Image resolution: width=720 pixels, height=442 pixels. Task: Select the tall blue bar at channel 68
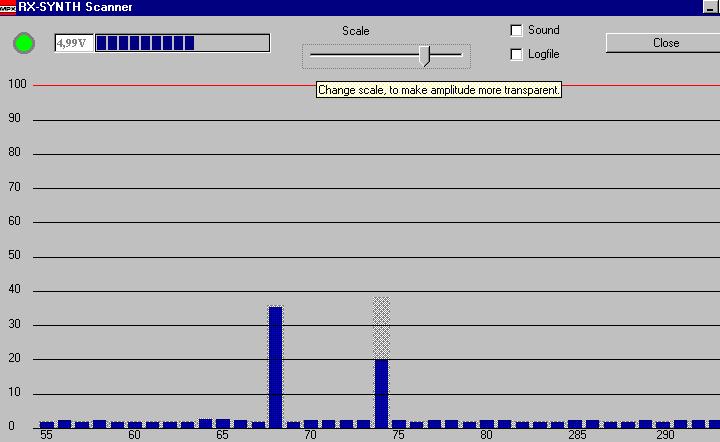click(275, 366)
